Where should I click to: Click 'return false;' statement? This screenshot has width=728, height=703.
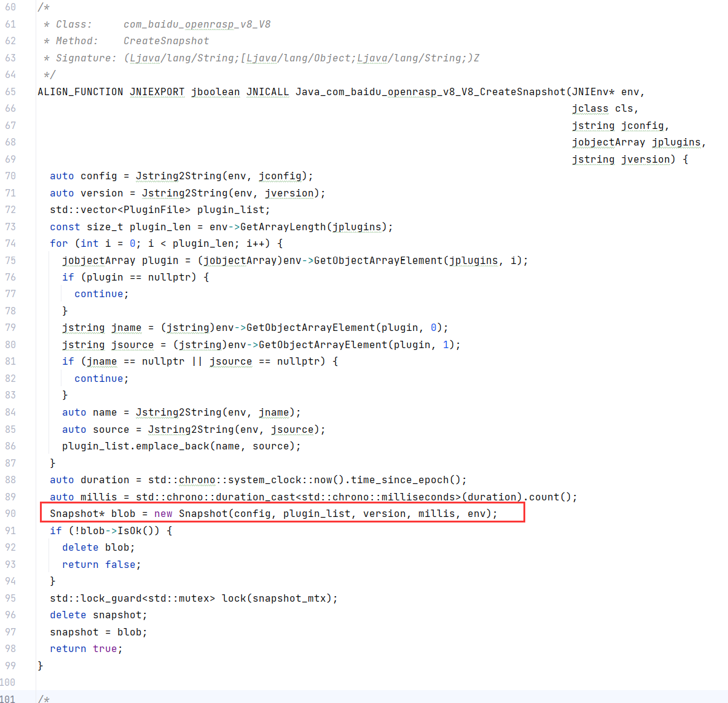102,565
